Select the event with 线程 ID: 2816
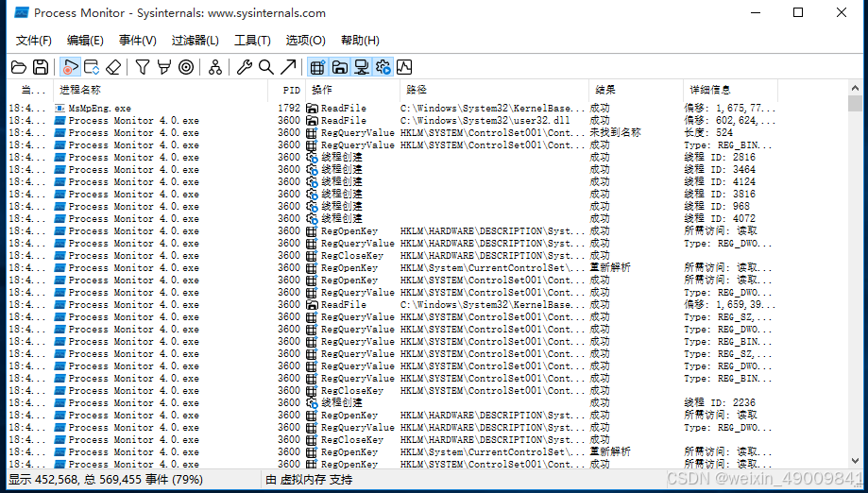Screen dimensions: 868x493 click(392, 157)
